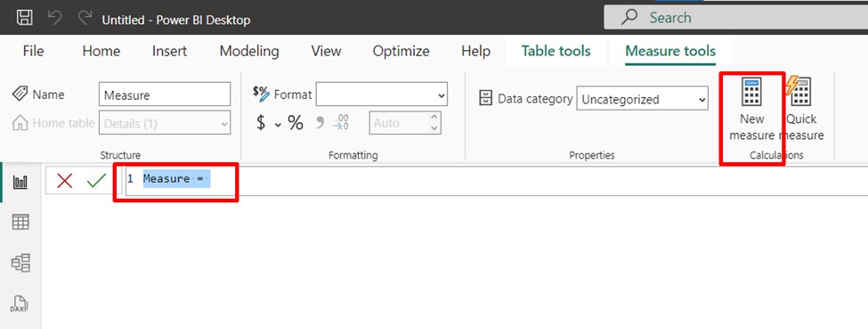Open the Modeling ribbon tab
868x329 pixels.
[x=249, y=51]
